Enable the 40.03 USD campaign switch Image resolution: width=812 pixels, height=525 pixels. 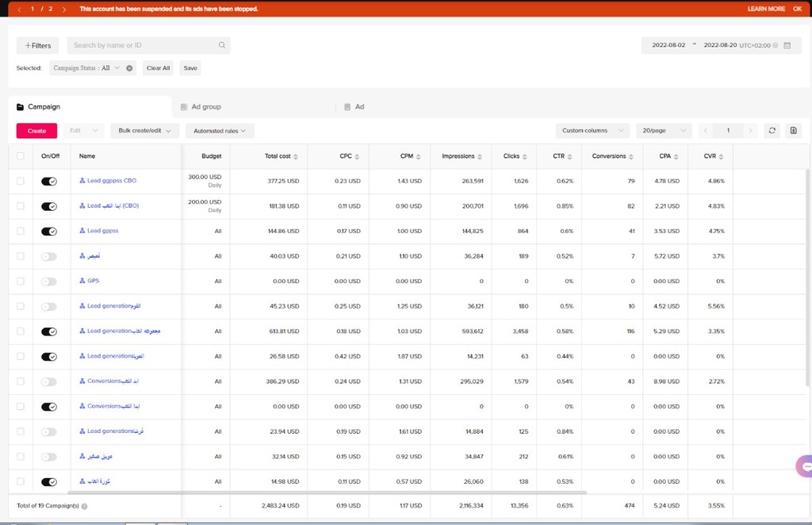pyautogui.click(x=49, y=256)
